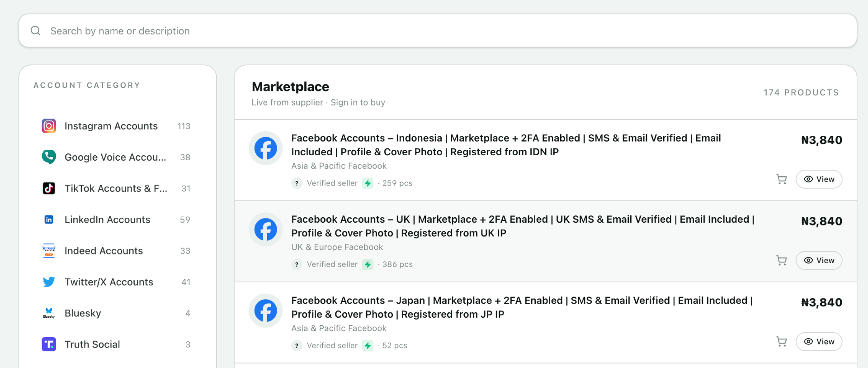The height and width of the screenshot is (368, 868).
Task: Click the Instagram count '113'
Action: coord(184,126)
